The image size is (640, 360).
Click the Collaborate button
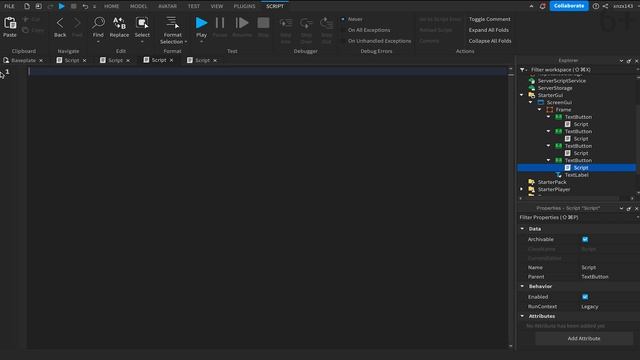(x=569, y=6)
